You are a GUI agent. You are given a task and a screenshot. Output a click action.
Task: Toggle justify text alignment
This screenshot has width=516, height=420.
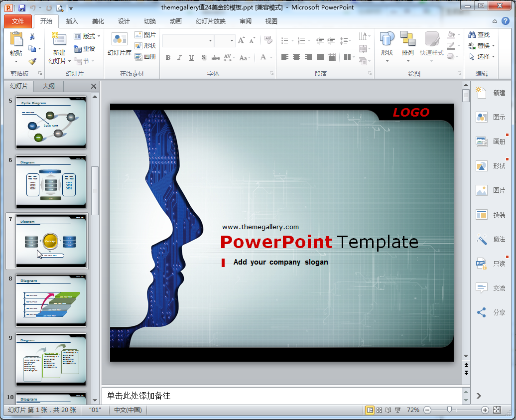point(320,57)
